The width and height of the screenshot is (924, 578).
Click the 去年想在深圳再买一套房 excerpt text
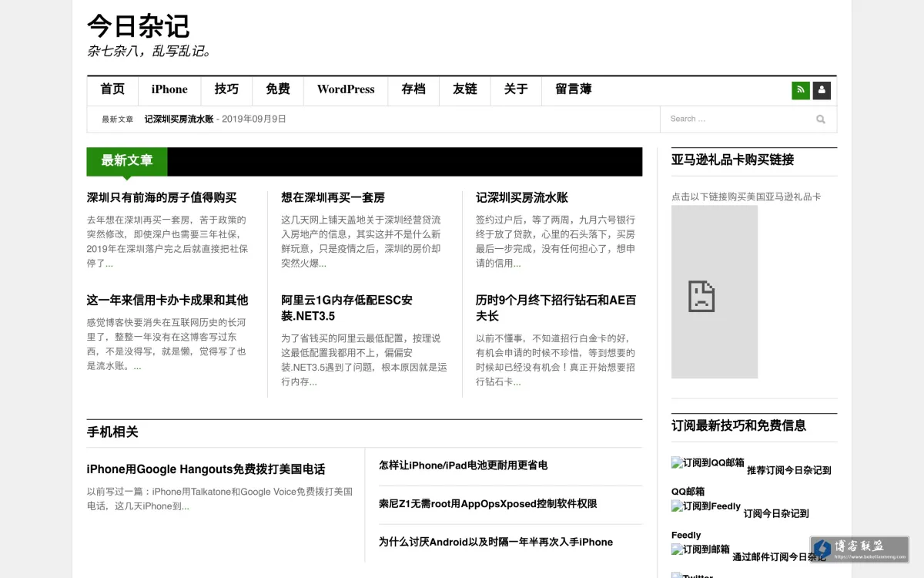[x=168, y=241]
